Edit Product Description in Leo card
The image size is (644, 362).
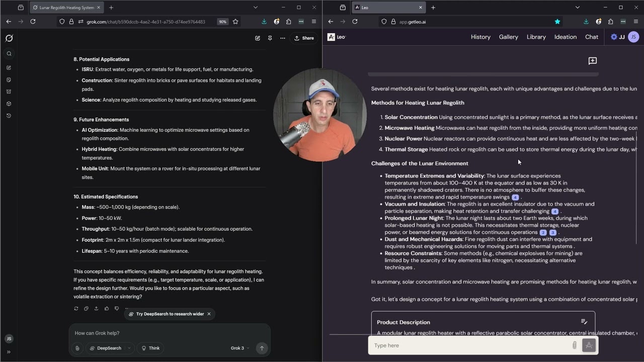[584, 322]
